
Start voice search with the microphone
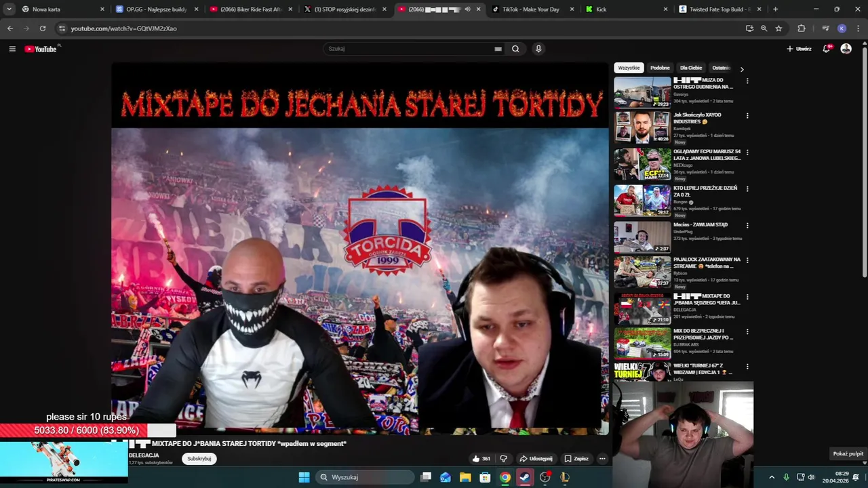click(538, 49)
